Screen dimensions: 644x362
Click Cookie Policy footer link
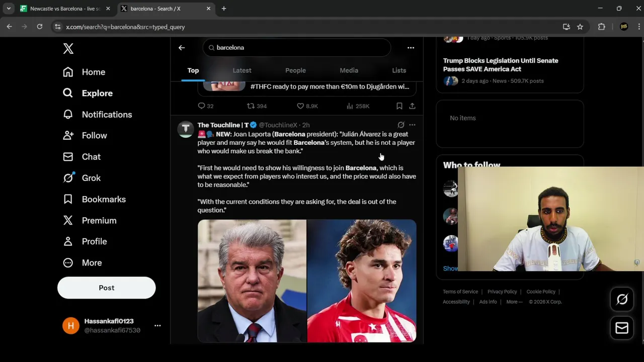click(x=541, y=292)
